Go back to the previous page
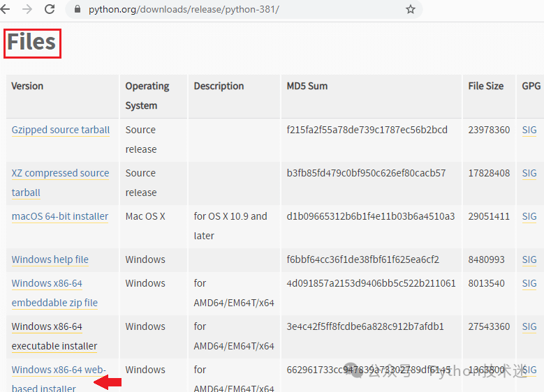This screenshot has width=544, height=392. click(x=5, y=9)
